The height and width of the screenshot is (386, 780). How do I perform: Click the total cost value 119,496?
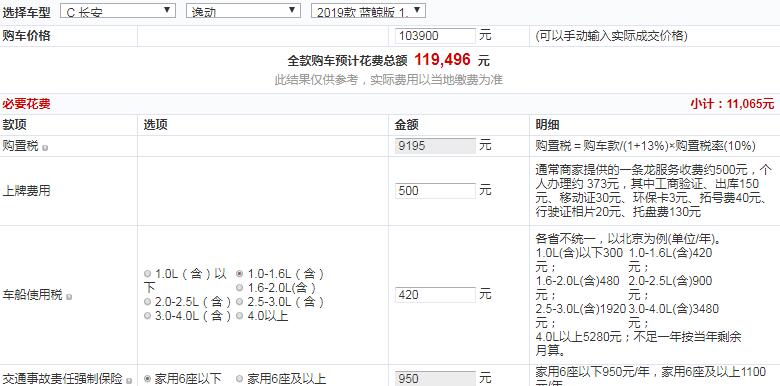pos(442,60)
